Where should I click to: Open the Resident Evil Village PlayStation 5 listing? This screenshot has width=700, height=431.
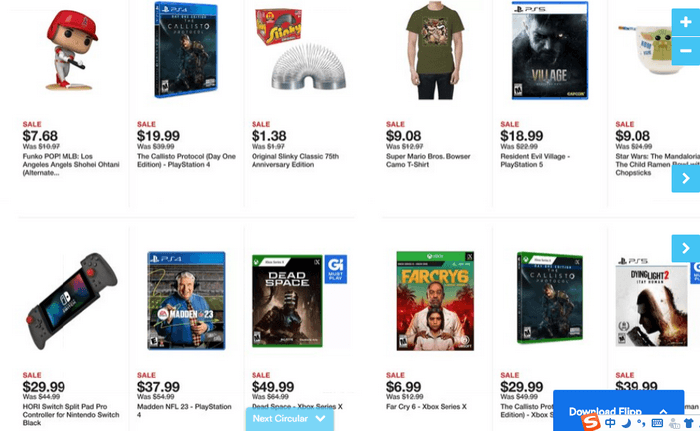tap(535, 160)
